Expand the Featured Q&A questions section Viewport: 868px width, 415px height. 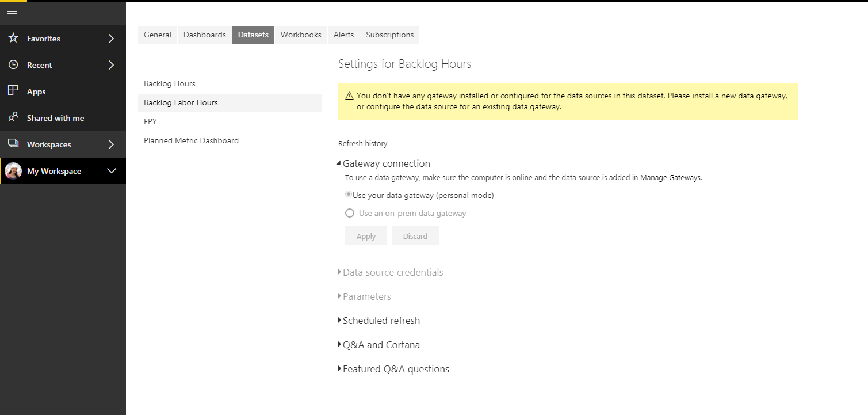coord(339,368)
